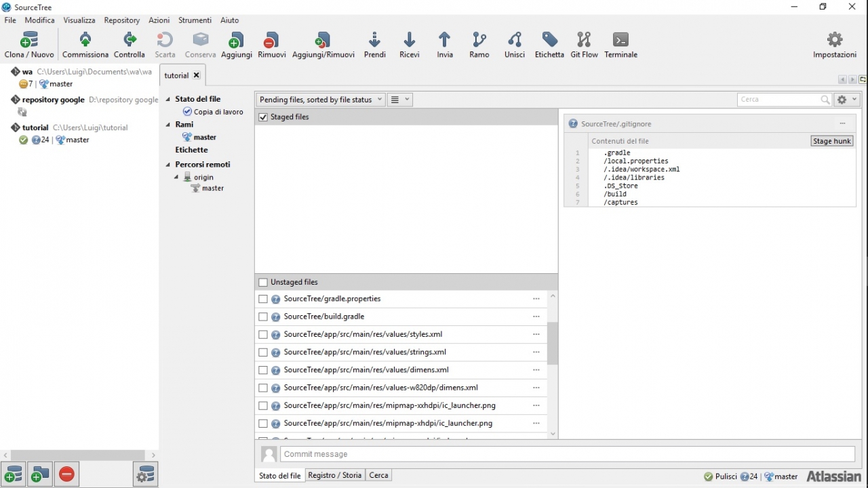Screen dimensions: 868x488
Task: Open the Commissiona commit tool
Action: point(85,40)
